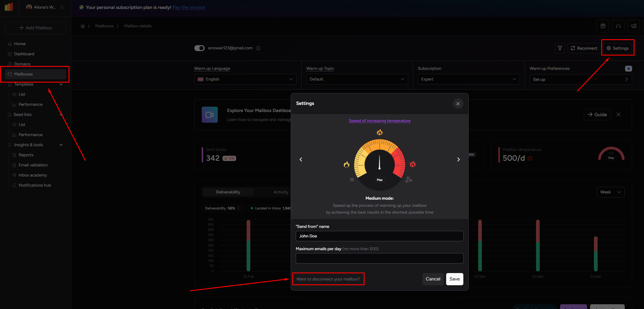
Task: Collapse the Insights & tools section
Action: 61,145
